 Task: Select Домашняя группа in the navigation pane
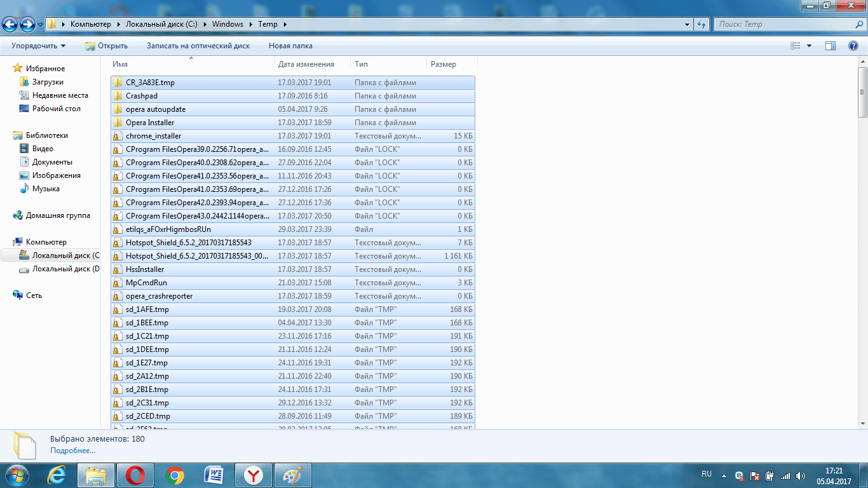click(58, 215)
